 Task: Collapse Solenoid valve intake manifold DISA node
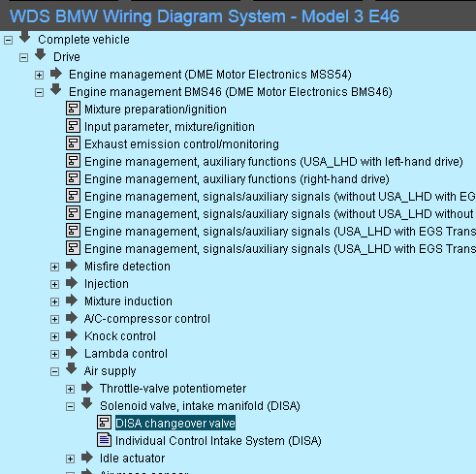coord(71,407)
